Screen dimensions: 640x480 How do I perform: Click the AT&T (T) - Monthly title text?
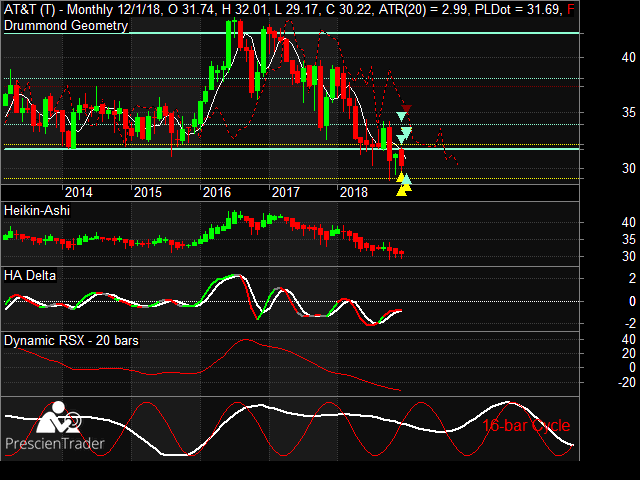(58, 9)
